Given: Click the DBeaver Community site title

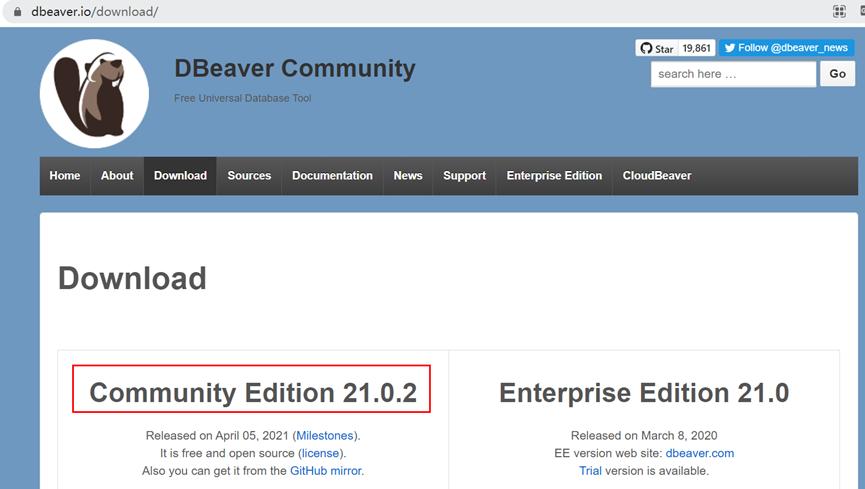Looking at the screenshot, I should pos(295,69).
